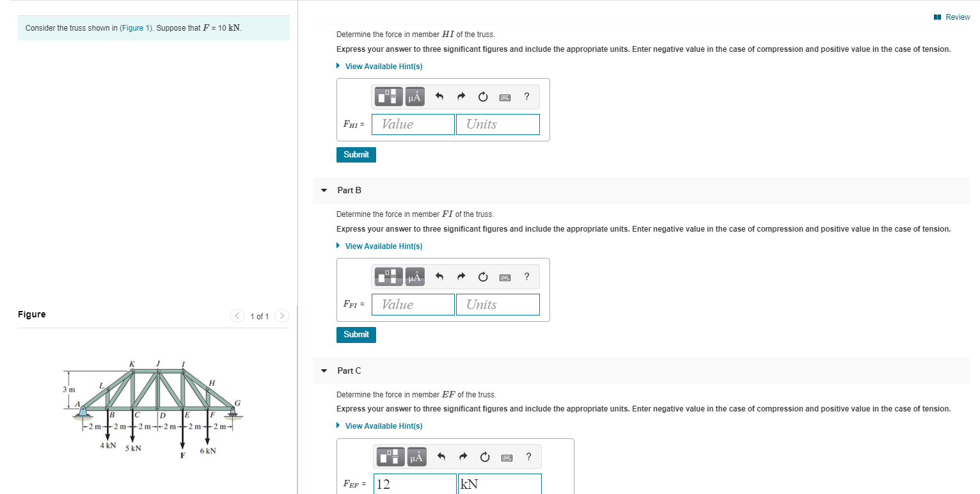Open keyboard shortcuts in FFI toolbar
This screenshot has height=494, width=980.
click(505, 277)
